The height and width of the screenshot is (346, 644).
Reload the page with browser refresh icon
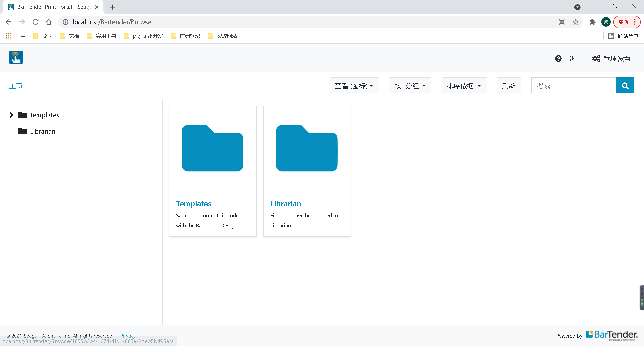point(36,22)
